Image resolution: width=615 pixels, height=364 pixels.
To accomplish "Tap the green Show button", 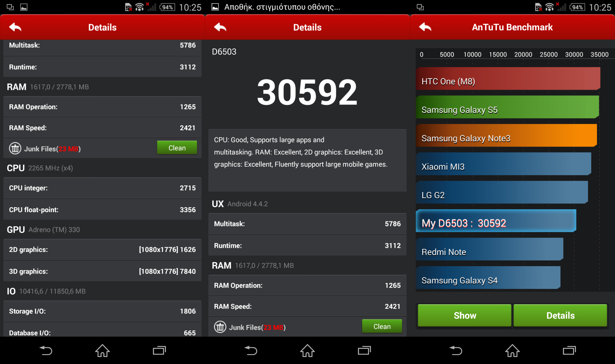I will point(465,315).
